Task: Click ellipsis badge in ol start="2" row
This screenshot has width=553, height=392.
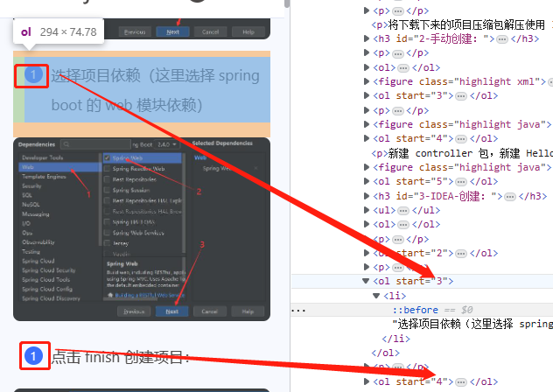Action: coord(461,254)
